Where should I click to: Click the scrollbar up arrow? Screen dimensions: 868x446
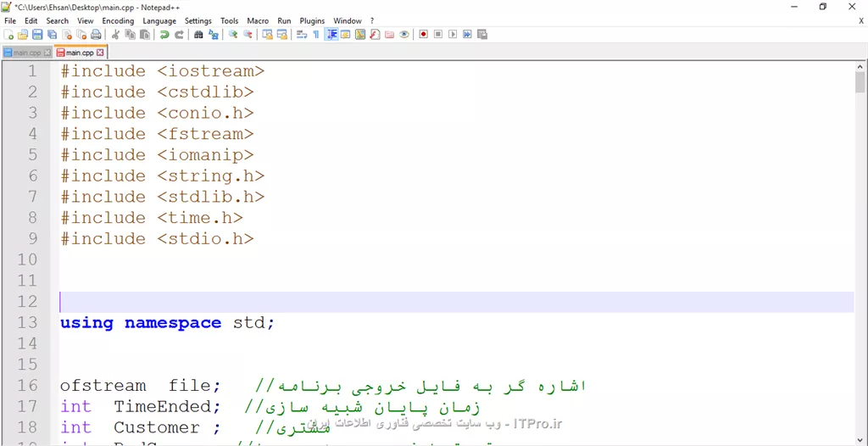(x=860, y=66)
